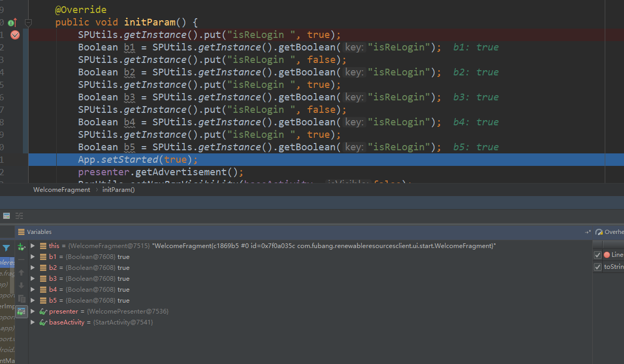
Task: Click the duplicate watch icon
Action: click(22, 298)
